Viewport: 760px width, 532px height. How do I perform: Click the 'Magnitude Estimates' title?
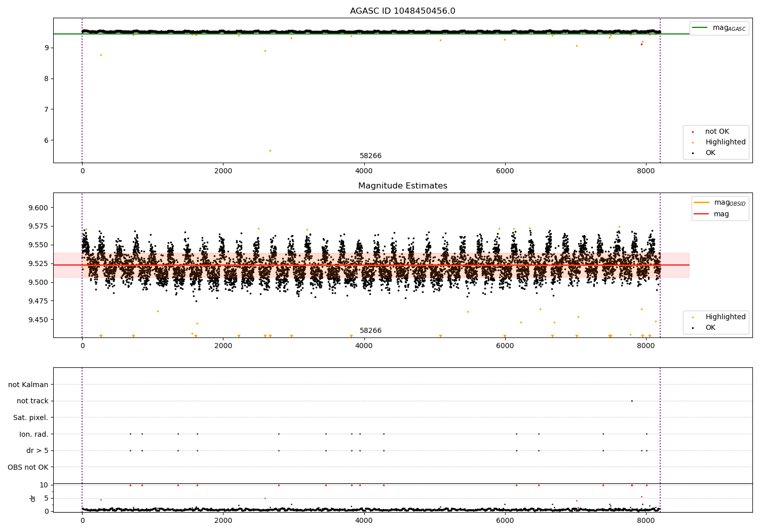click(x=402, y=186)
